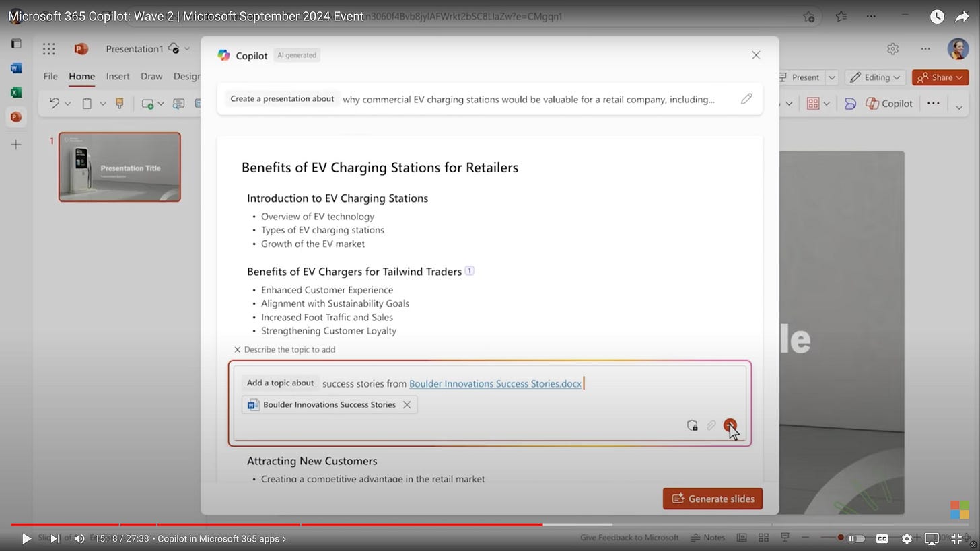The height and width of the screenshot is (551, 980).
Task: Toggle YouTube autoplay switch
Action: (x=856, y=538)
